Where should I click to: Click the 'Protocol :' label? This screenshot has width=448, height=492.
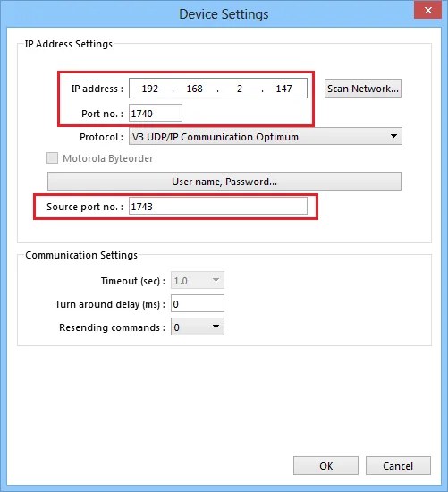[x=101, y=137]
